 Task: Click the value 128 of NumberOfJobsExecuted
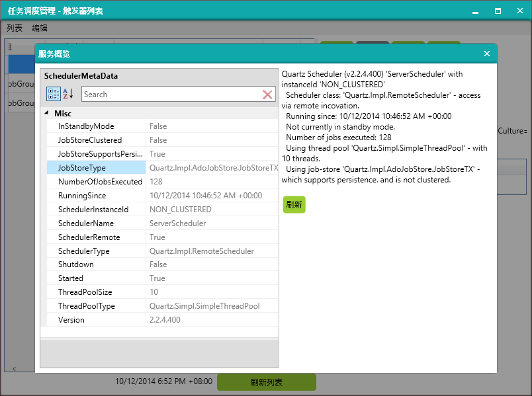(212, 182)
